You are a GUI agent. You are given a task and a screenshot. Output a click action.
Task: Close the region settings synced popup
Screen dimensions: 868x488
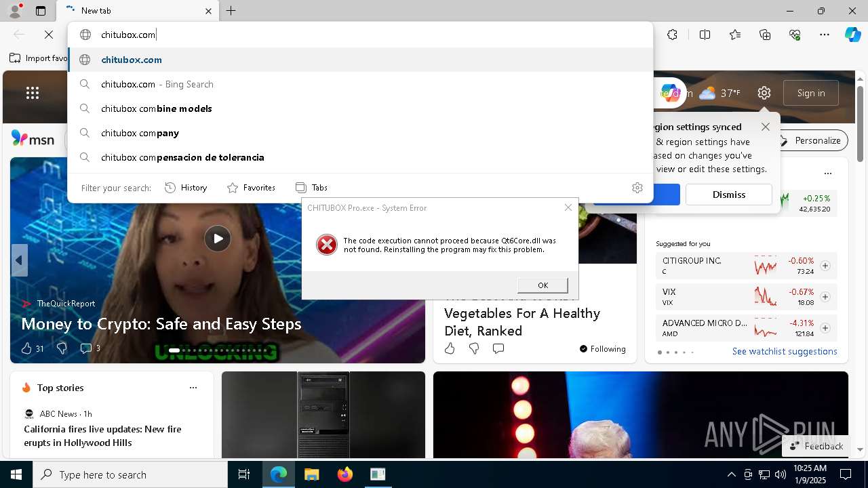[766, 127]
